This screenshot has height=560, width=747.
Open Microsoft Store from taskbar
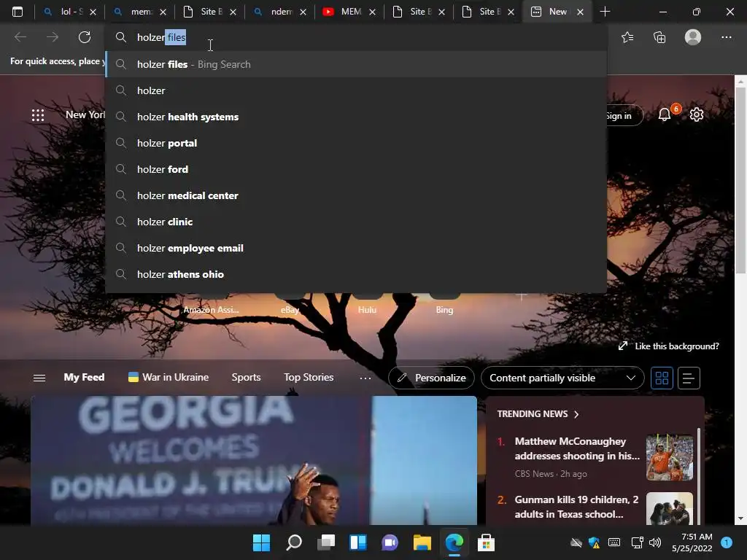486,542
